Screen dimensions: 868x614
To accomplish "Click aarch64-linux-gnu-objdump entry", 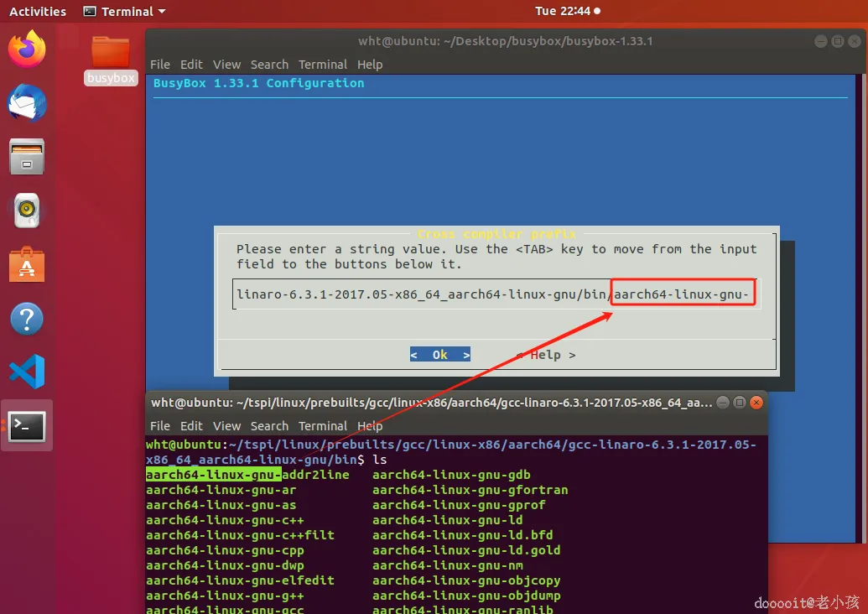I will point(466,596).
